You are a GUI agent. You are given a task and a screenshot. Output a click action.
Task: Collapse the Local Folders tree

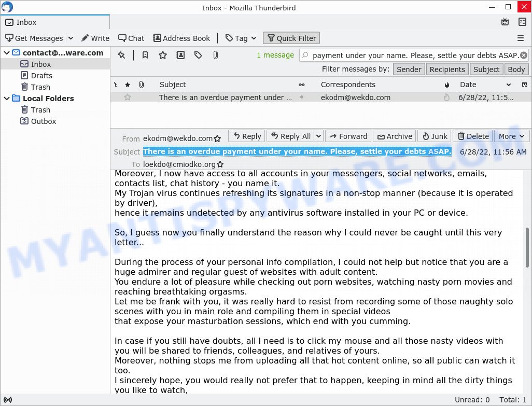7,99
